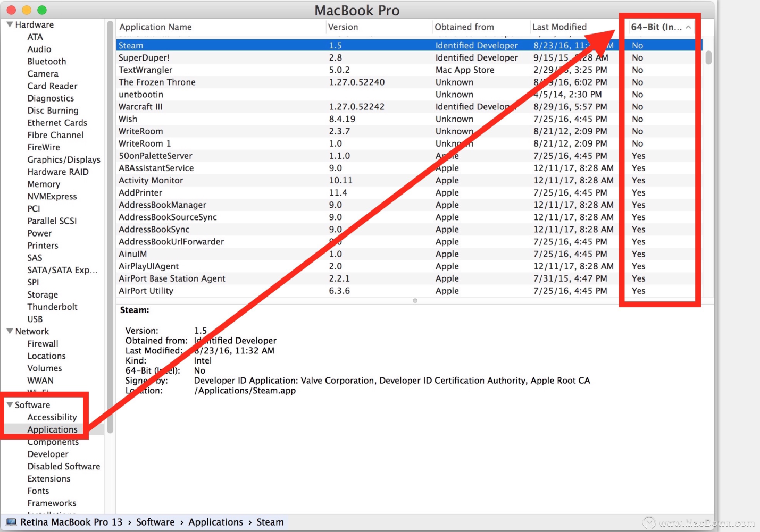Select the AirPort Utility row
760x532 pixels.
coord(409,291)
